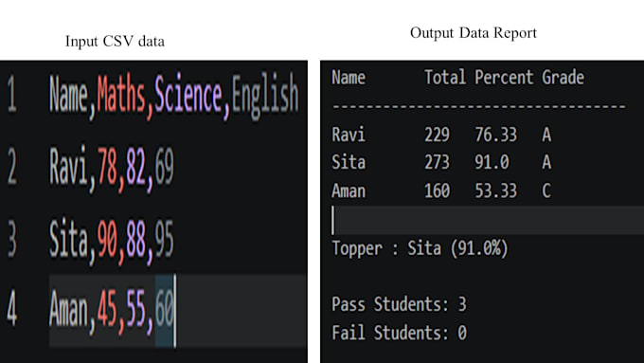Click the 'Total' header in the output report
The height and width of the screenshot is (363, 644).
click(445, 78)
